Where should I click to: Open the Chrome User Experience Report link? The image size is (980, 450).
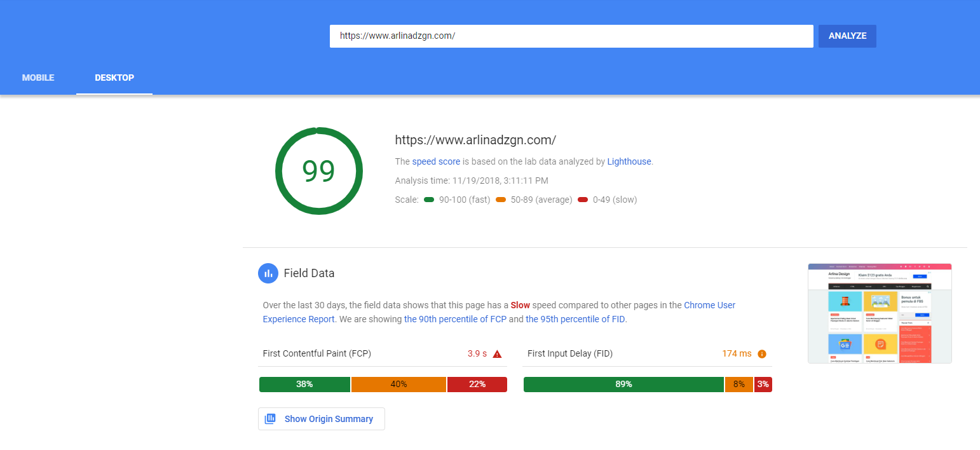[499, 312]
